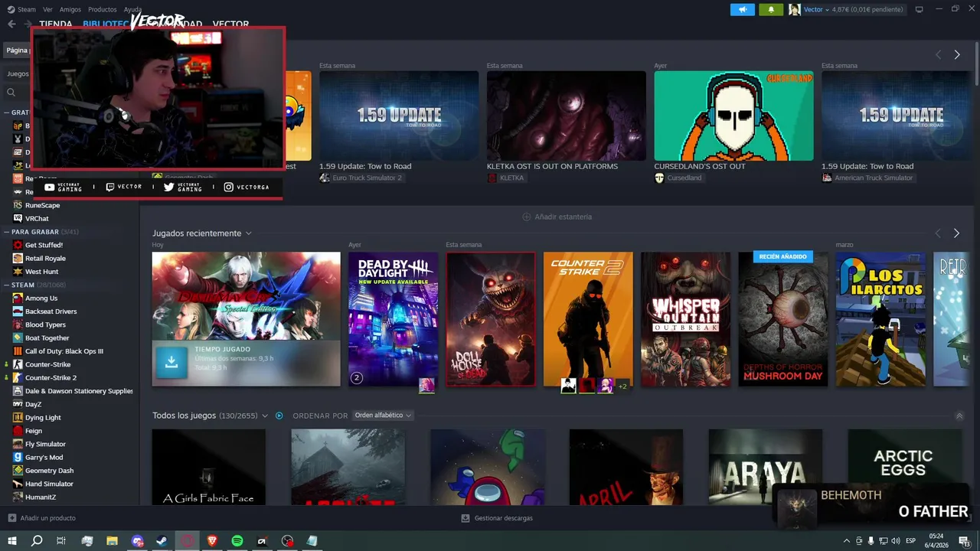This screenshot has width=980, height=551.
Task: Click the Garry's Mod sidebar icon
Action: click(x=18, y=457)
